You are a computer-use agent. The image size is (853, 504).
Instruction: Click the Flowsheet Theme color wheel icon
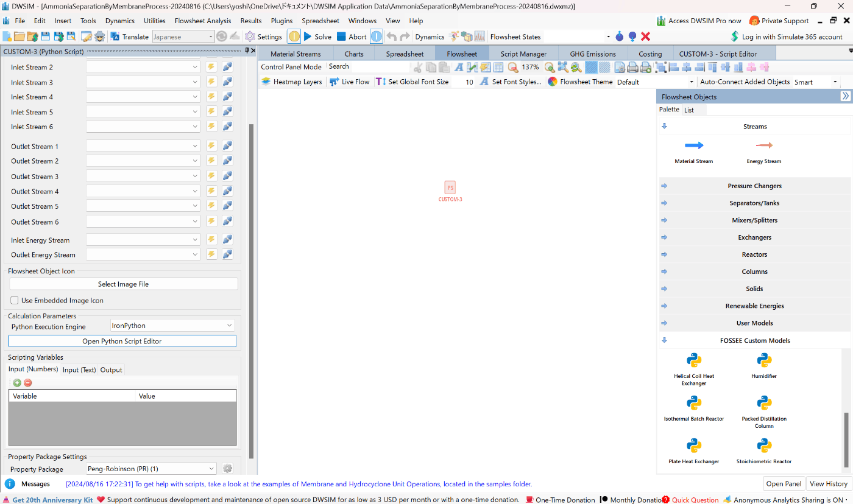click(x=553, y=82)
